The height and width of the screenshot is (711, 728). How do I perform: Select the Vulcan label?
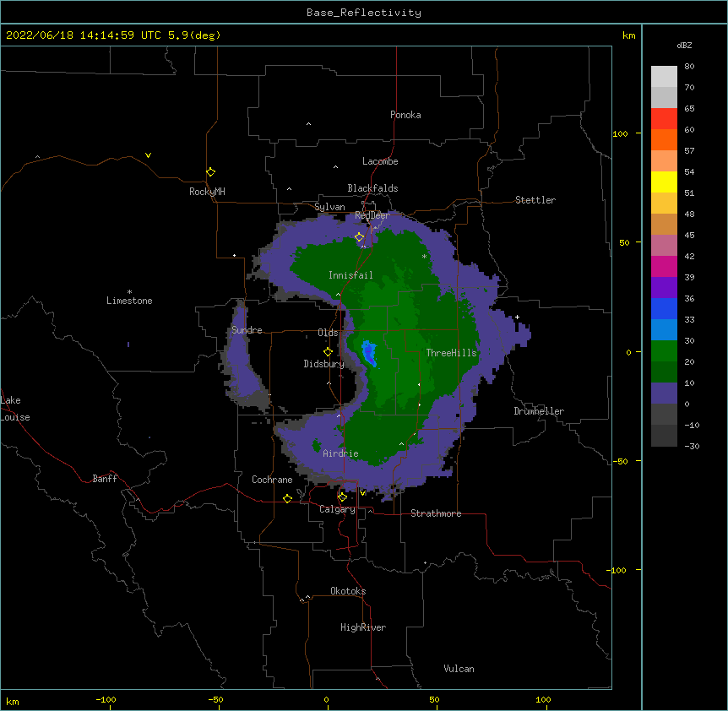click(459, 669)
